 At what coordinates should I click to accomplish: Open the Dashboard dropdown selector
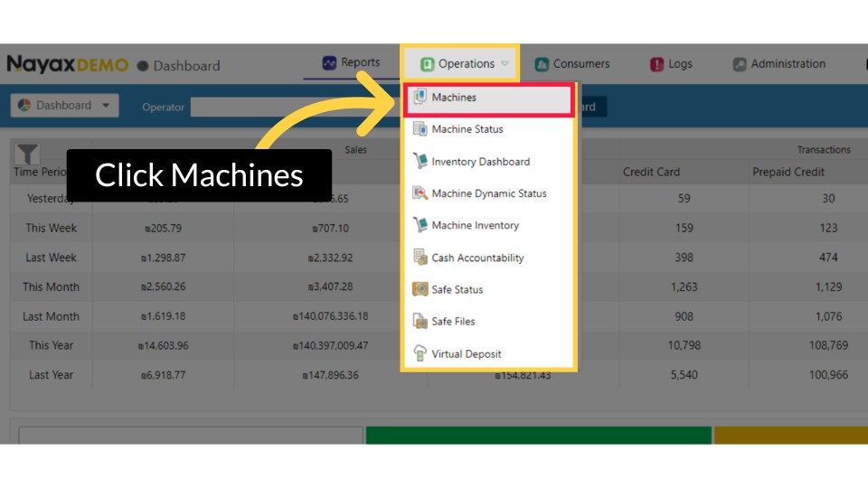click(x=64, y=106)
